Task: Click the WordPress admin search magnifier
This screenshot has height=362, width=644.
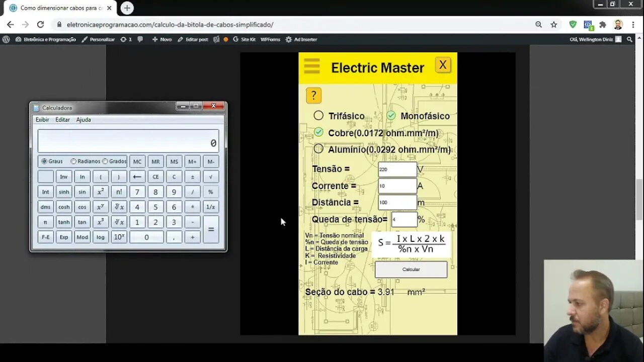Action: pyautogui.click(x=629, y=39)
